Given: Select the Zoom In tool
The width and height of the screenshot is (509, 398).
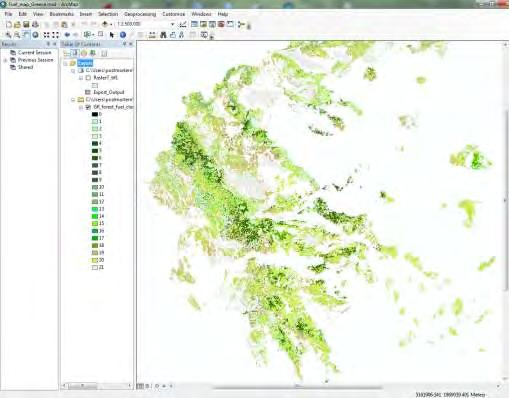Looking at the screenshot, I should [8, 35].
